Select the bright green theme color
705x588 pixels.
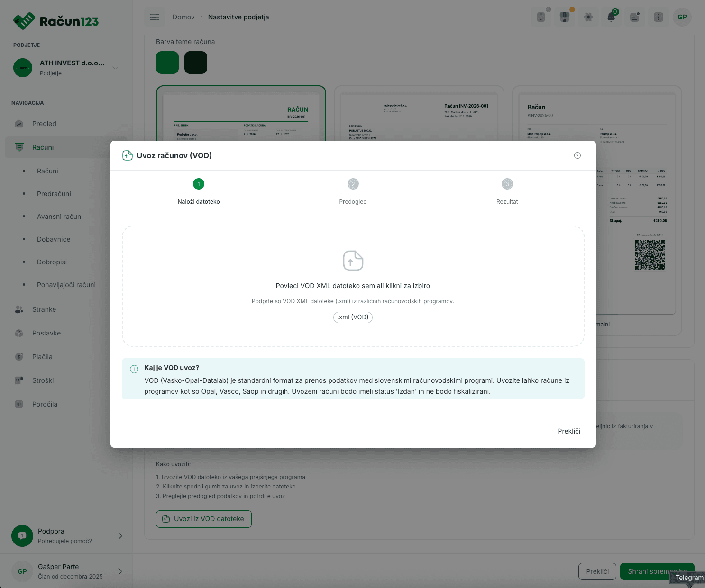pyautogui.click(x=167, y=63)
